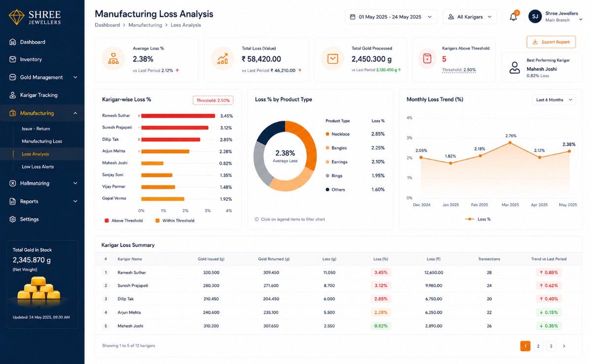Screen dimensions: 591x364
Task: Open the Last 6 Months dropdown
Action: click(554, 100)
